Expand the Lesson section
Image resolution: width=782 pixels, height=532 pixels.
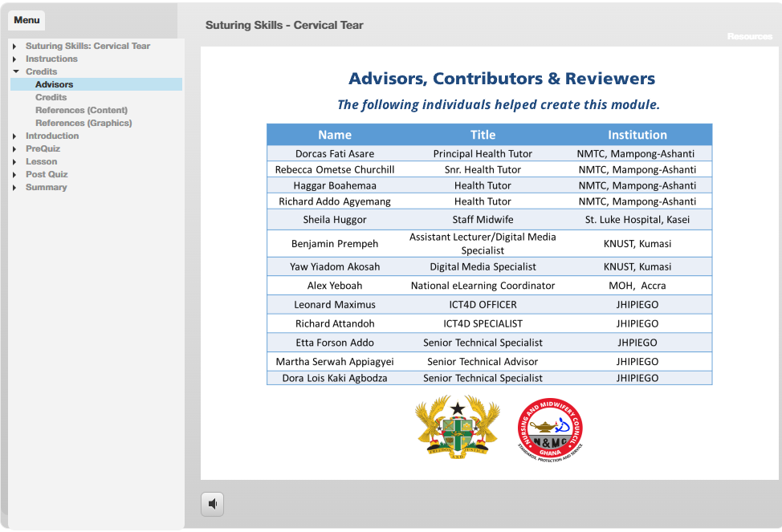pos(14,162)
